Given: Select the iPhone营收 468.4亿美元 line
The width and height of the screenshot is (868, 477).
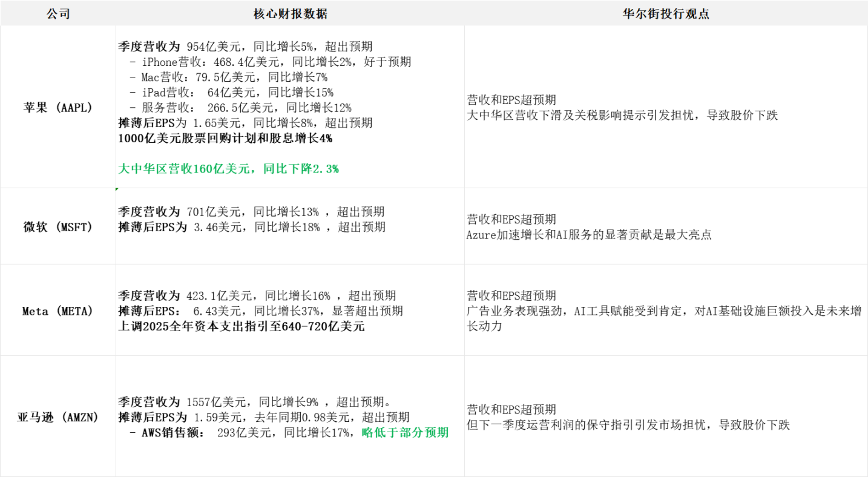Looking at the screenshot, I should [x=271, y=62].
